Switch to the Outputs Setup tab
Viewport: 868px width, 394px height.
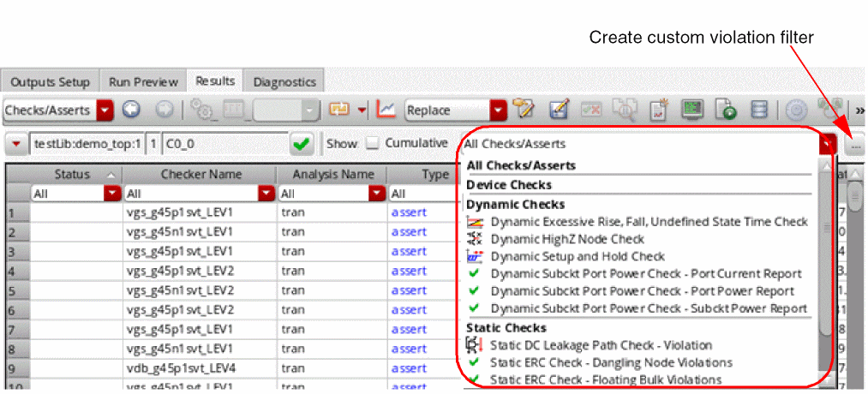pyautogui.click(x=50, y=82)
